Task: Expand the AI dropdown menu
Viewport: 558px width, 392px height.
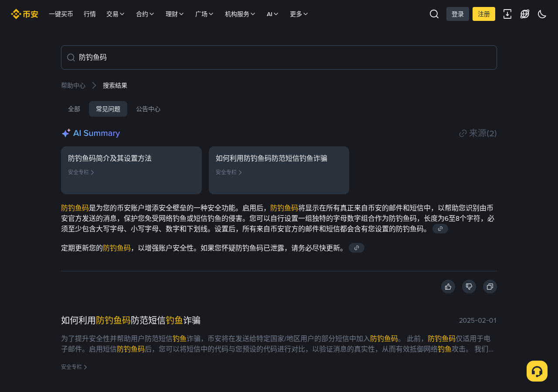Action: [x=272, y=14]
